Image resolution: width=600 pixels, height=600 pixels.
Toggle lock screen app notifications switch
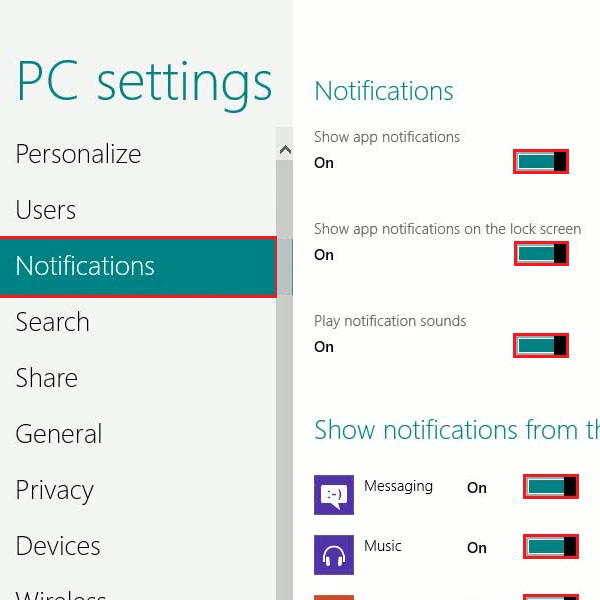pyautogui.click(x=541, y=253)
